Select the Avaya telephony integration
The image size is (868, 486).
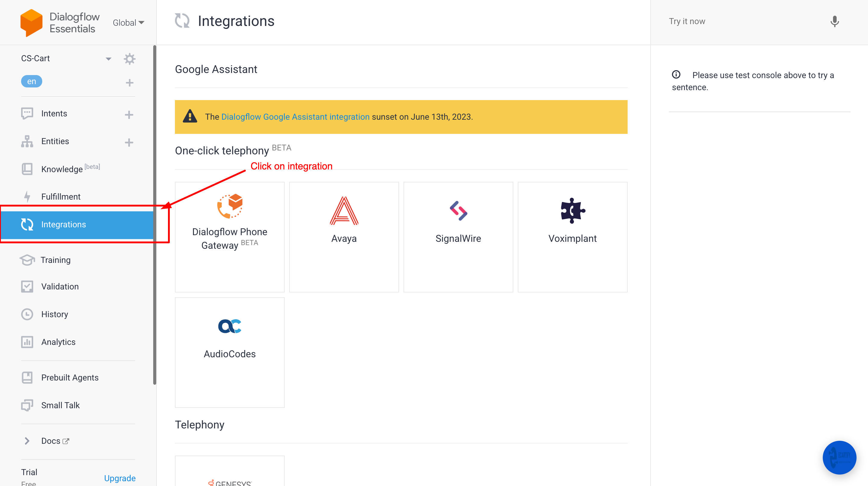(x=344, y=236)
